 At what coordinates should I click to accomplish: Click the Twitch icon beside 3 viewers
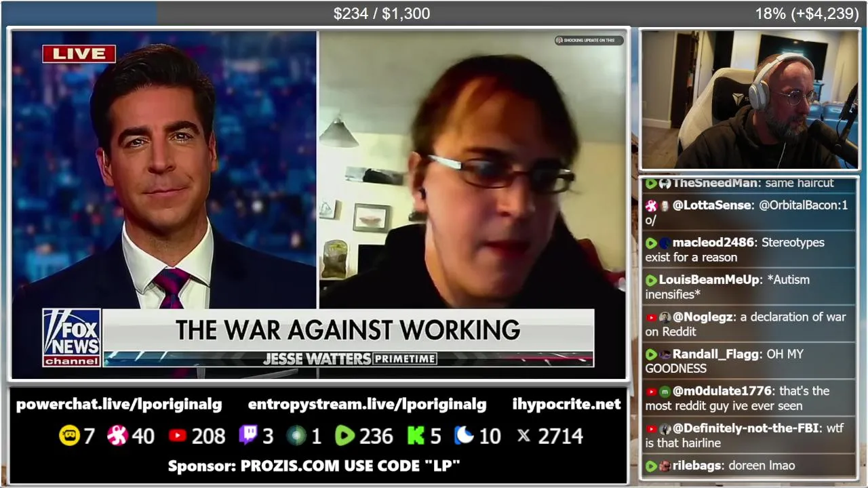coord(248,435)
